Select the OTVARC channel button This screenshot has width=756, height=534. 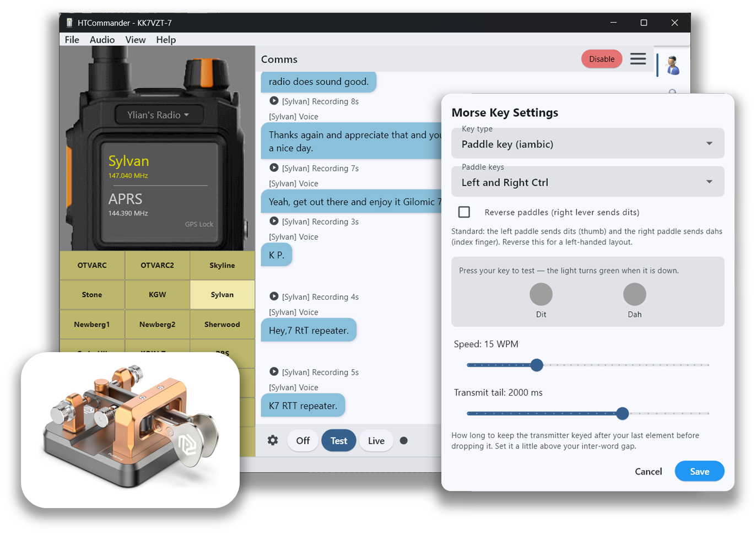click(92, 265)
